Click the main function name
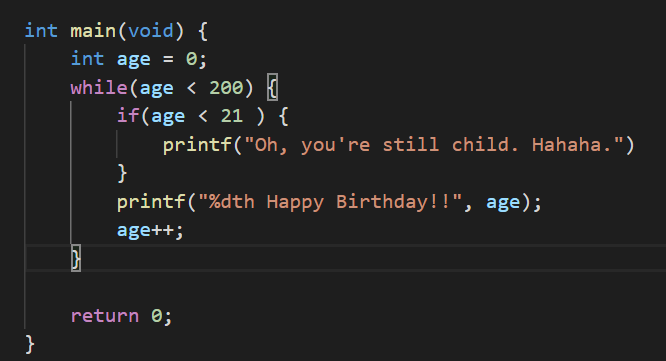 point(93,31)
